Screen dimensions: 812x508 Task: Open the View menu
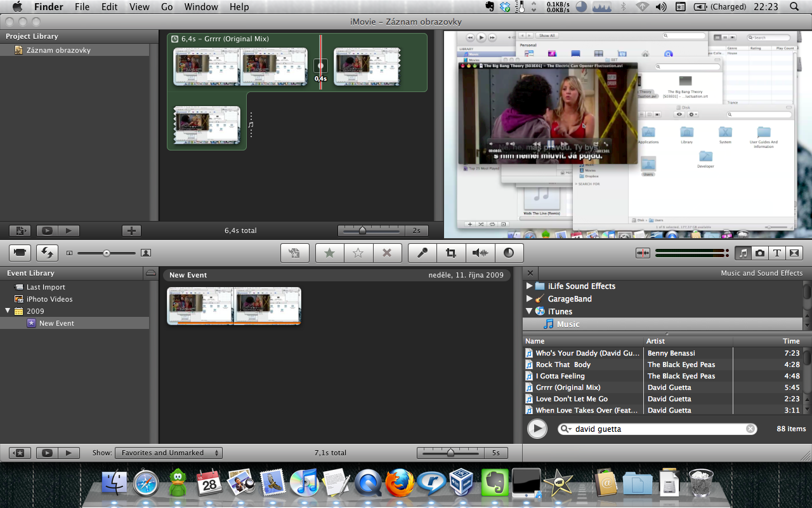(x=139, y=7)
